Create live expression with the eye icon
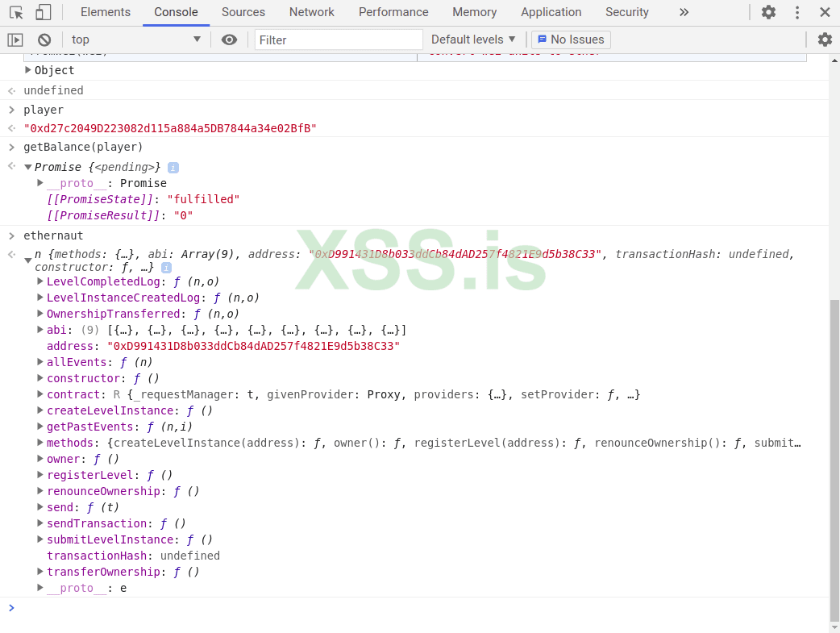The width and height of the screenshot is (840, 633). (229, 40)
